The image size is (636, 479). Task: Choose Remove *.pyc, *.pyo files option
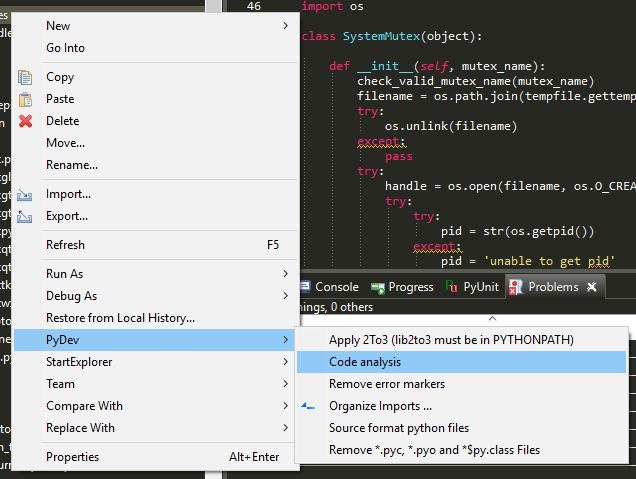[x=462, y=450]
